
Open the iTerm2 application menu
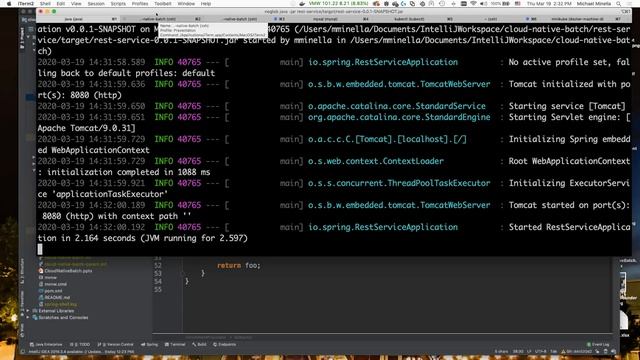coord(26,4)
